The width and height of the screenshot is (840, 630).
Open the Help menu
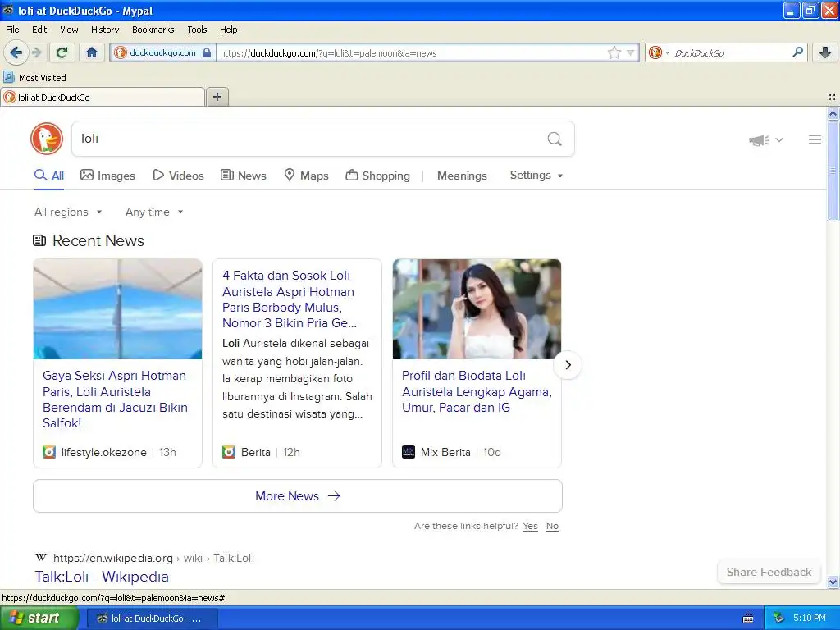(x=228, y=30)
